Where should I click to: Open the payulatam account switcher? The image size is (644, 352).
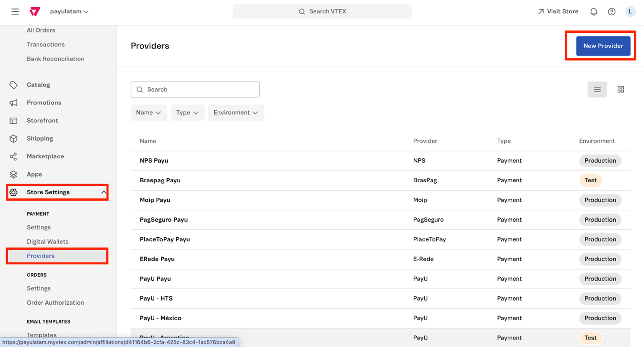(69, 12)
